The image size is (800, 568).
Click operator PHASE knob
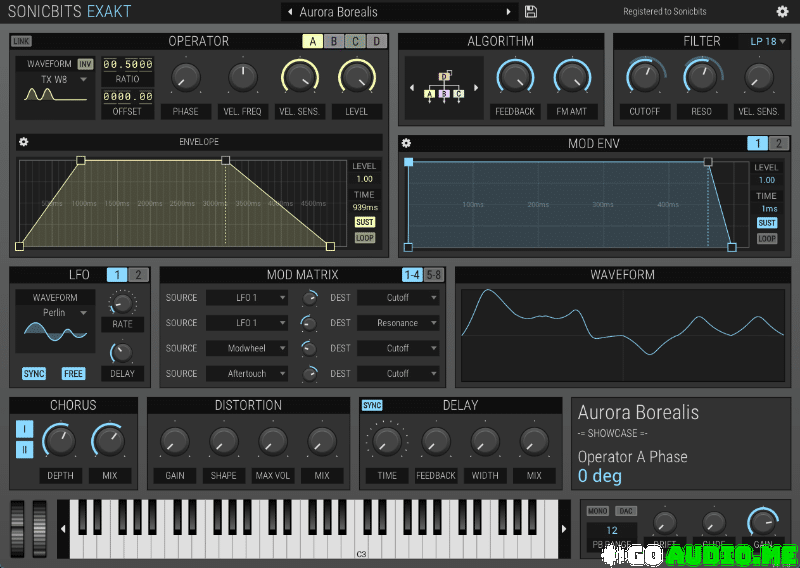(x=186, y=78)
